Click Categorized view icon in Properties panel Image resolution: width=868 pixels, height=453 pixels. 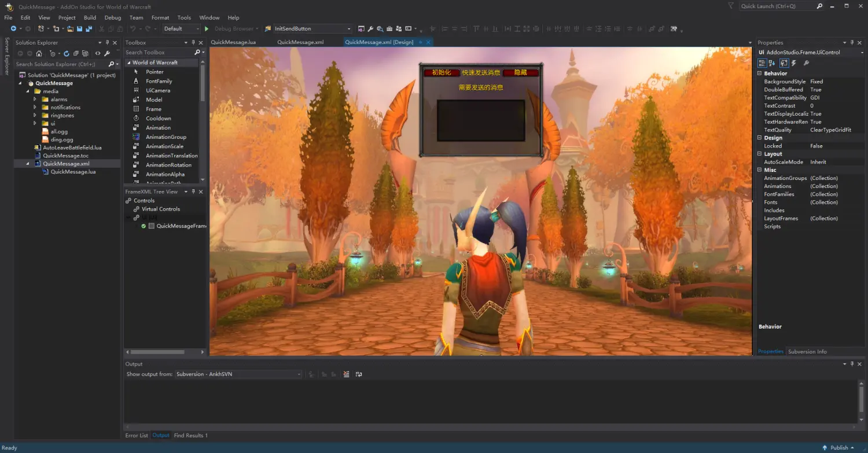(x=762, y=63)
